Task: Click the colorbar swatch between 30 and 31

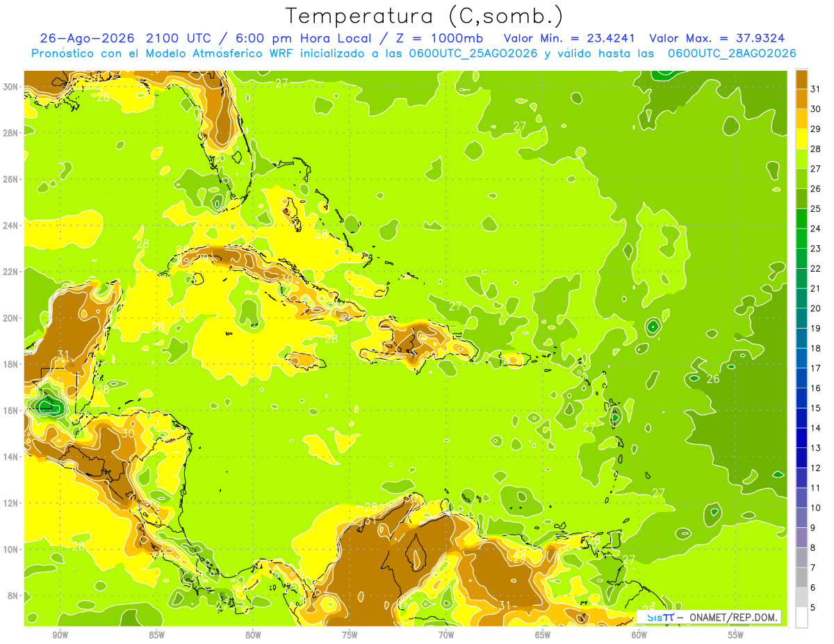Action: coord(801,99)
